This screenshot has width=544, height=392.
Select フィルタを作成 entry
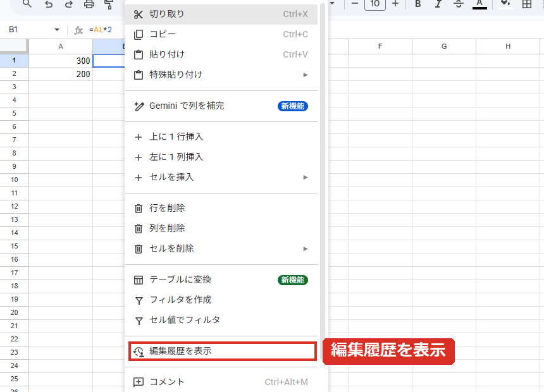(x=221, y=300)
